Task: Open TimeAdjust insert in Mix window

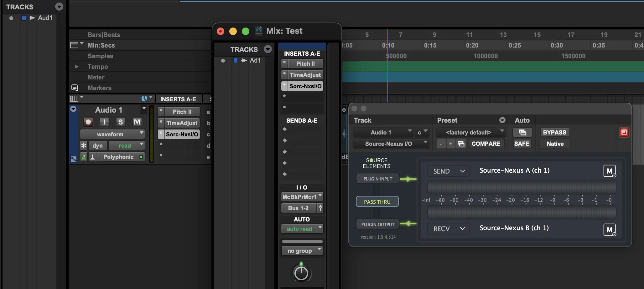Action: (x=305, y=75)
